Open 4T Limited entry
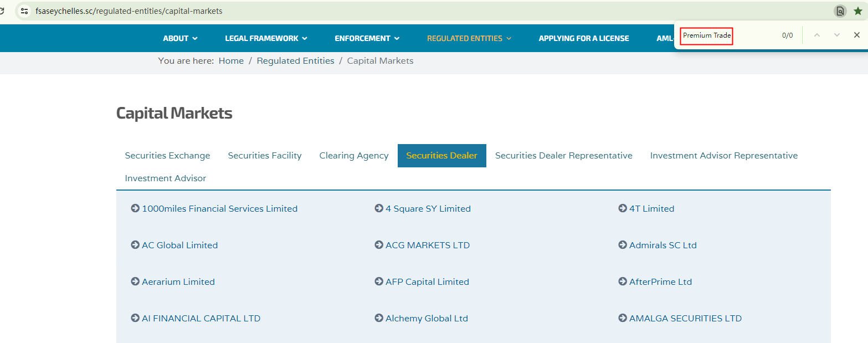868x343 pixels. [651, 209]
